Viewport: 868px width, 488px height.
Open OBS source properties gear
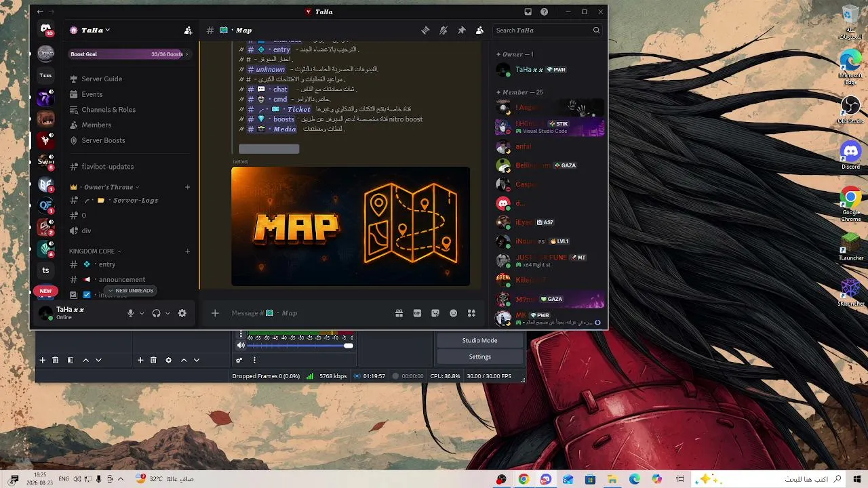(x=168, y=361)
